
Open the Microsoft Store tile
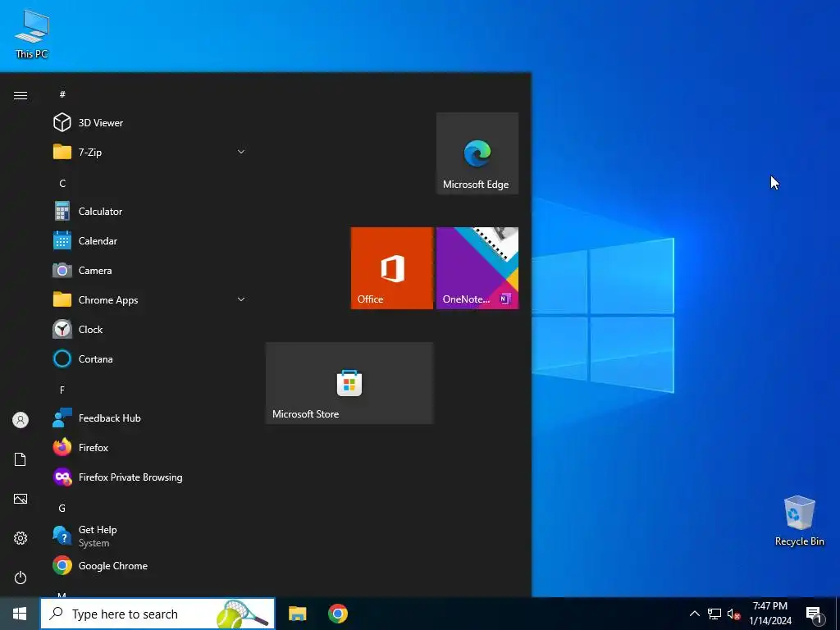(349, 383)
